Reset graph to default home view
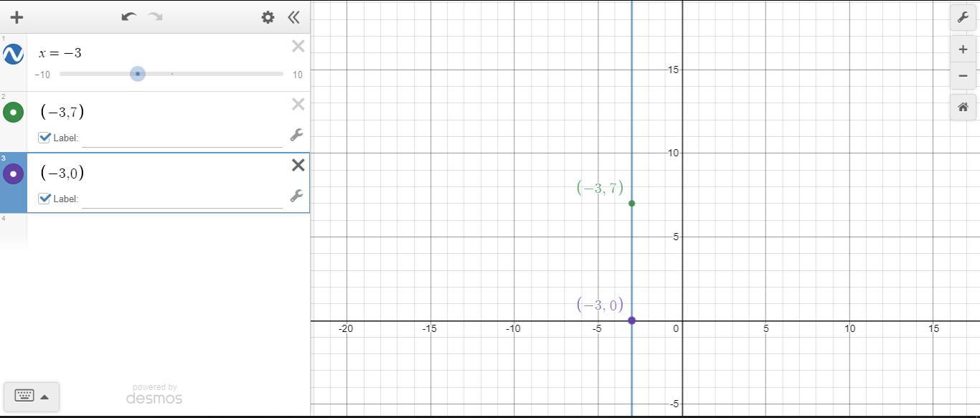980x418 pixels. [x=963, y=107]
